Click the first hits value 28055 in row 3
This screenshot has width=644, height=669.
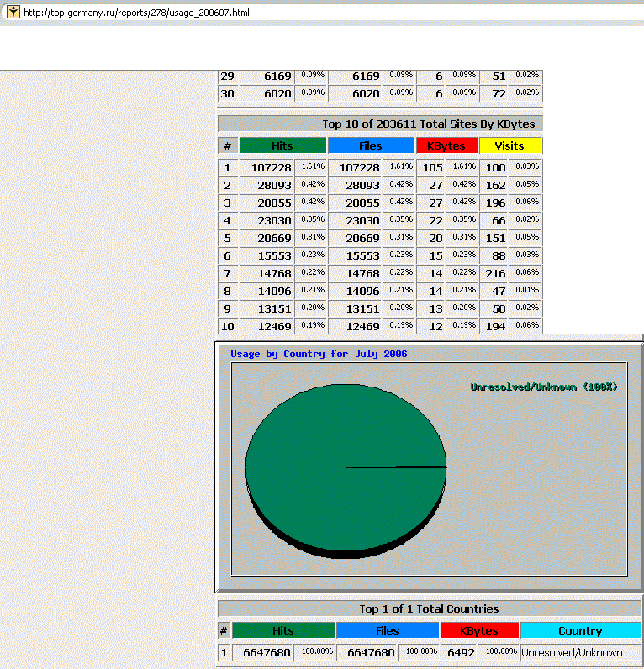(x=274, y=203)
